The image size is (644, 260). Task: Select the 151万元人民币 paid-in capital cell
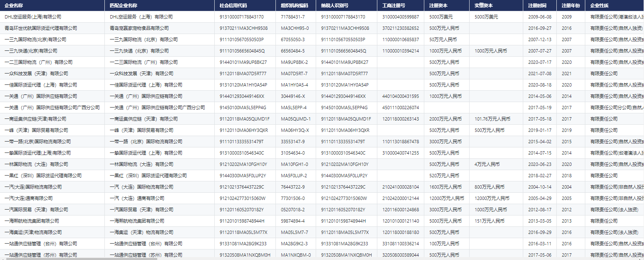pyautogui.click(x=489, y=221)
